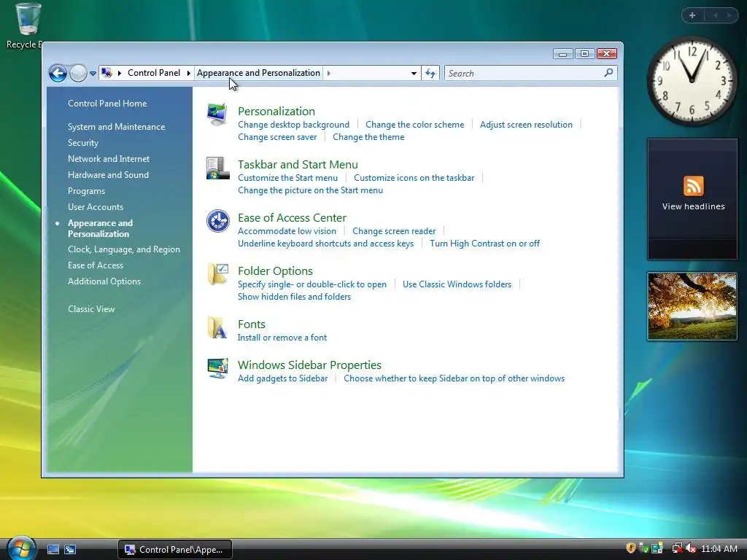Click Appearance and Personalization breadcrumb segment
This screenshot has height=560, width=747.
(259, 73)
